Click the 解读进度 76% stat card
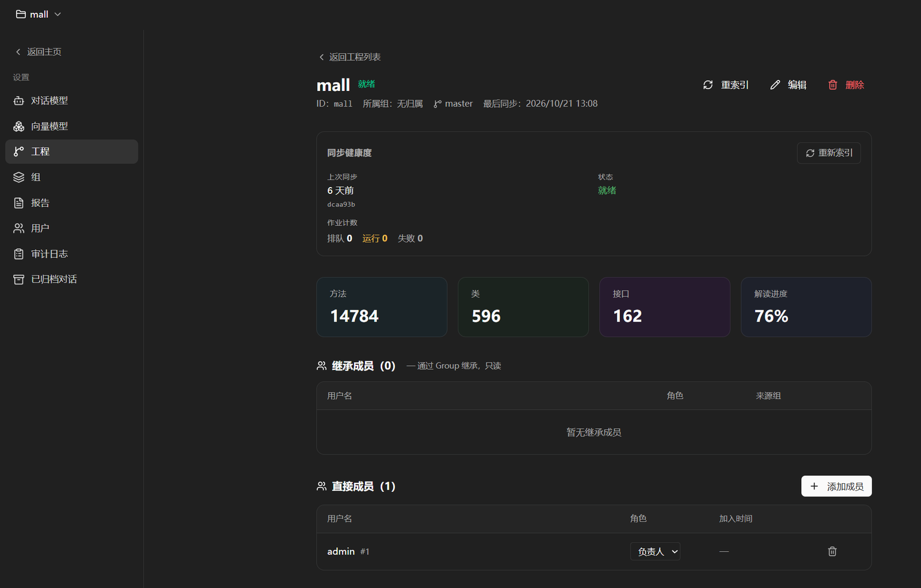This screenshot has width=921, height=588. 806,307
